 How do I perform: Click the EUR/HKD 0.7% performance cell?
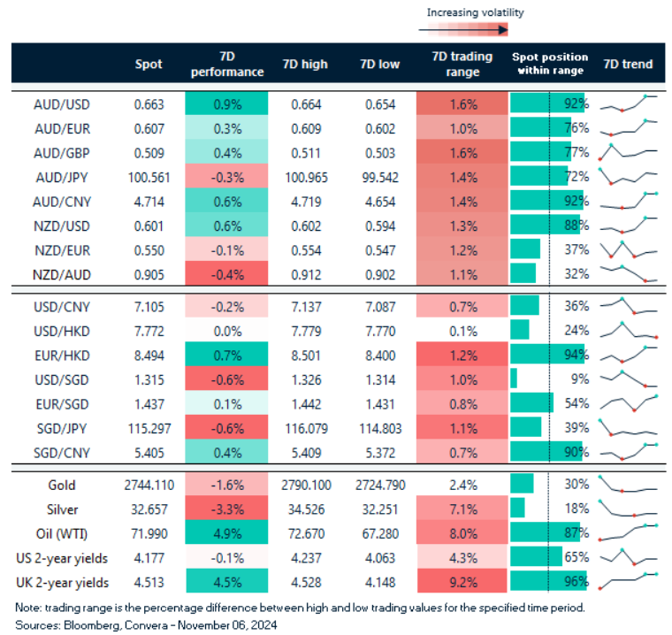226,354
